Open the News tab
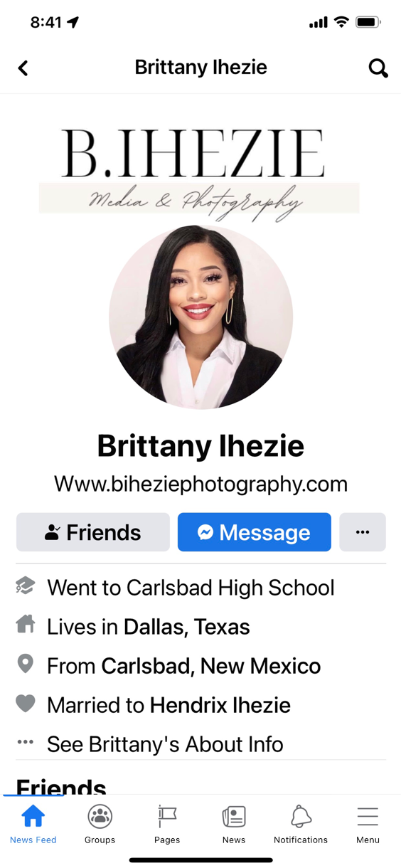Viewport: 401px width, 868px height. (234, 823)
